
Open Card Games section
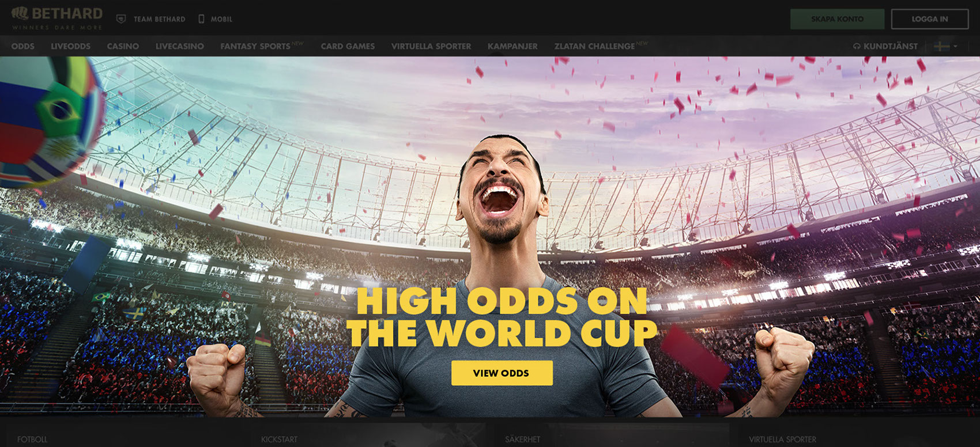pyautogui.click(x=348, y=46)
